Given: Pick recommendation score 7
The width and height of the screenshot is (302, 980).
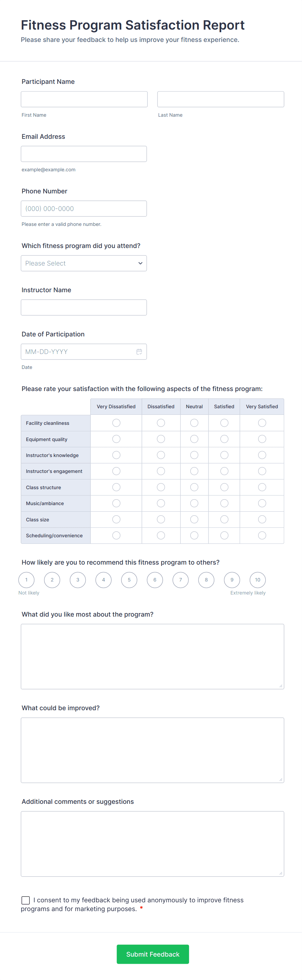Looking at the screenshot, I should pyautogui.click(x=181, y=580).
